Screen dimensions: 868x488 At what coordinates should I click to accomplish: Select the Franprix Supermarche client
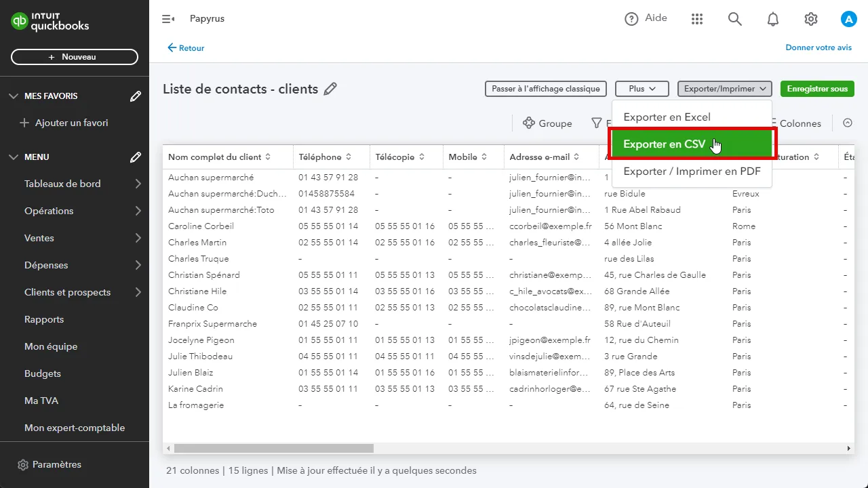click(212, 324)
